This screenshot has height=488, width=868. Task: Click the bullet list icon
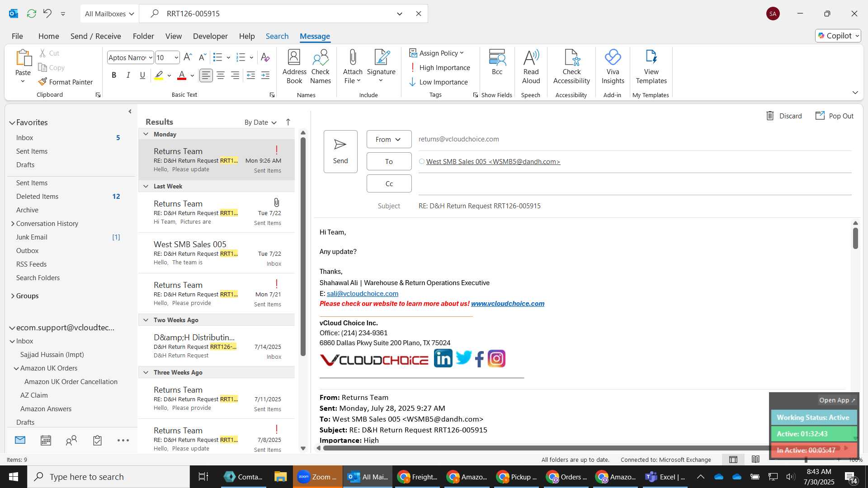217,57
